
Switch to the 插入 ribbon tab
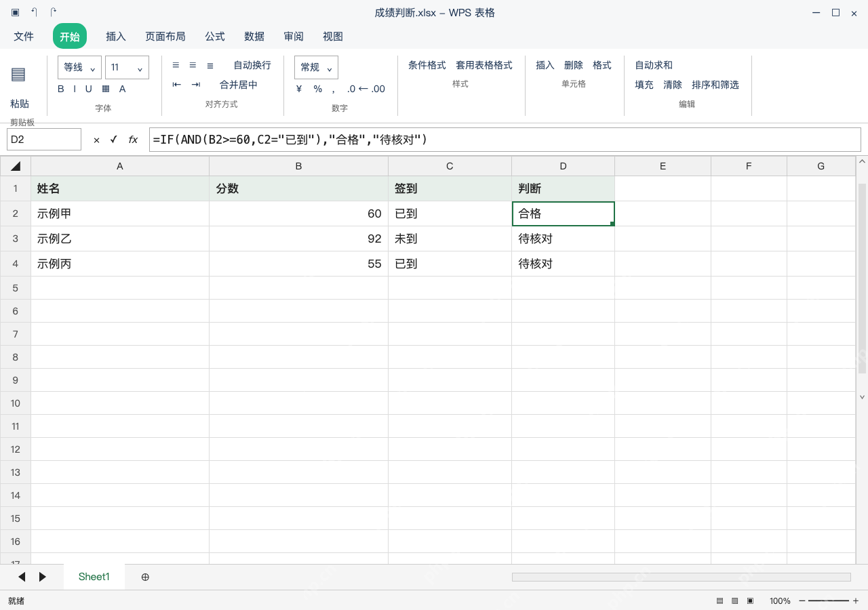(x=116, y=37)
